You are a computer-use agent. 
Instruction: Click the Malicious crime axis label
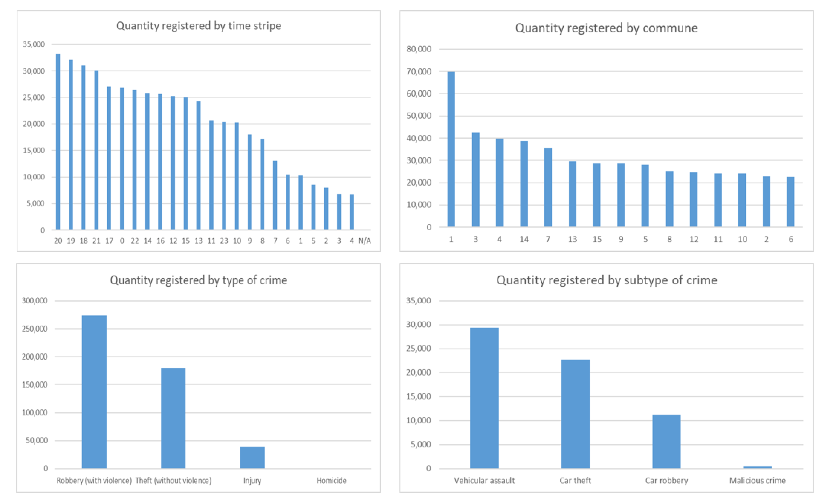coord(757,481)
